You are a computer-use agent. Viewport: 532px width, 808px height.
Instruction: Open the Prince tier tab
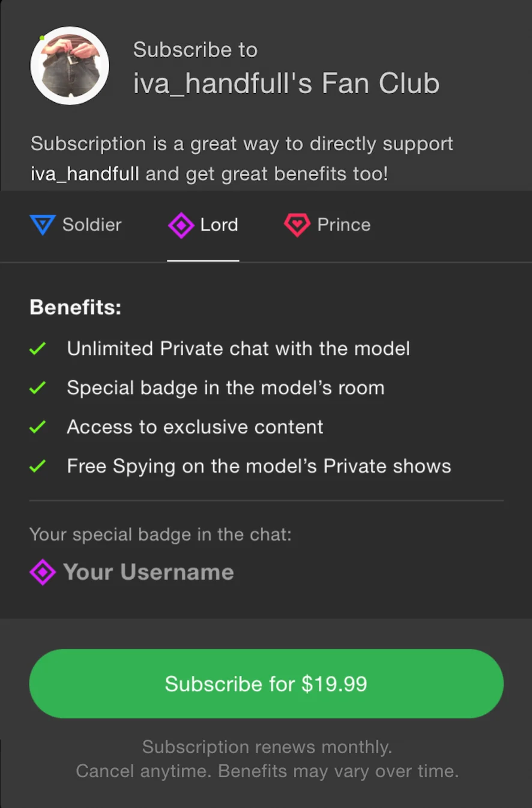click(343, 225)
